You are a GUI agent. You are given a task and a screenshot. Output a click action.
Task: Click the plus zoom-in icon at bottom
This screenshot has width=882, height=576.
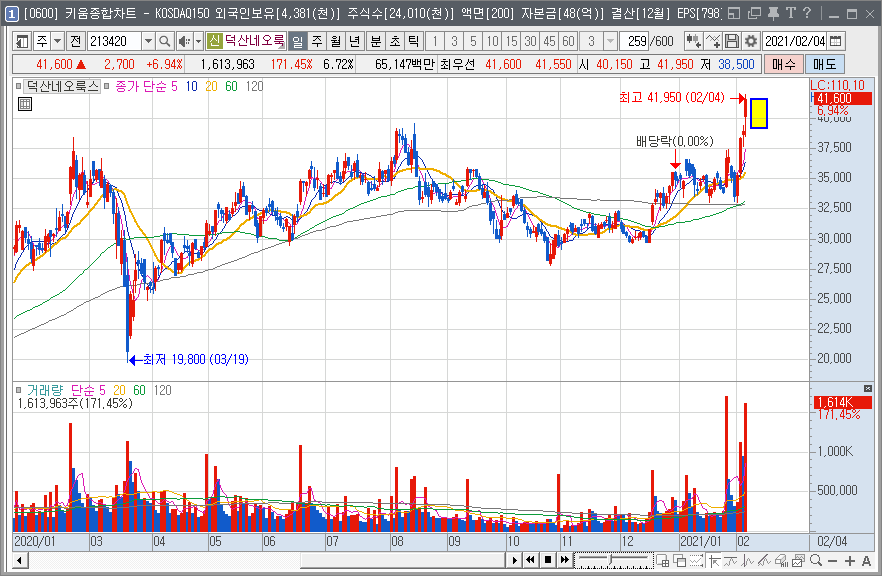(850, 561)
